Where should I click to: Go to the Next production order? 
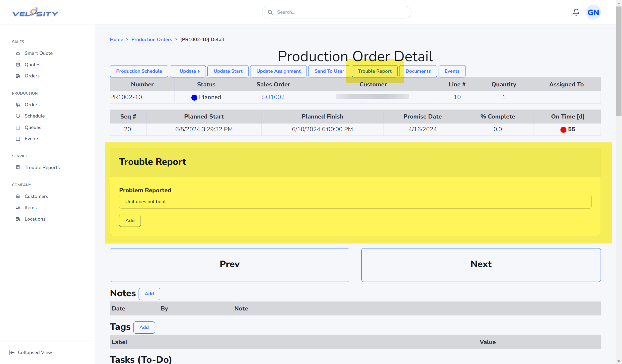[x=481, y=265]
